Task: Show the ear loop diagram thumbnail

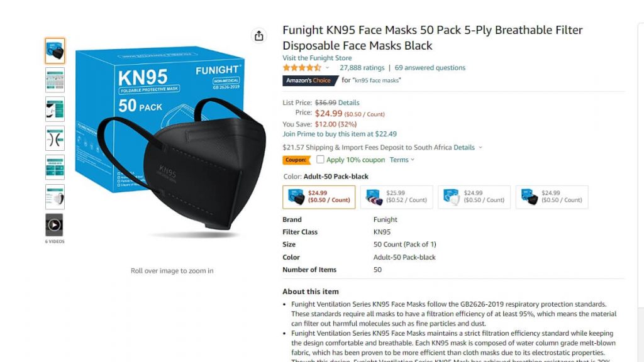Action: (x=55, y=138)
